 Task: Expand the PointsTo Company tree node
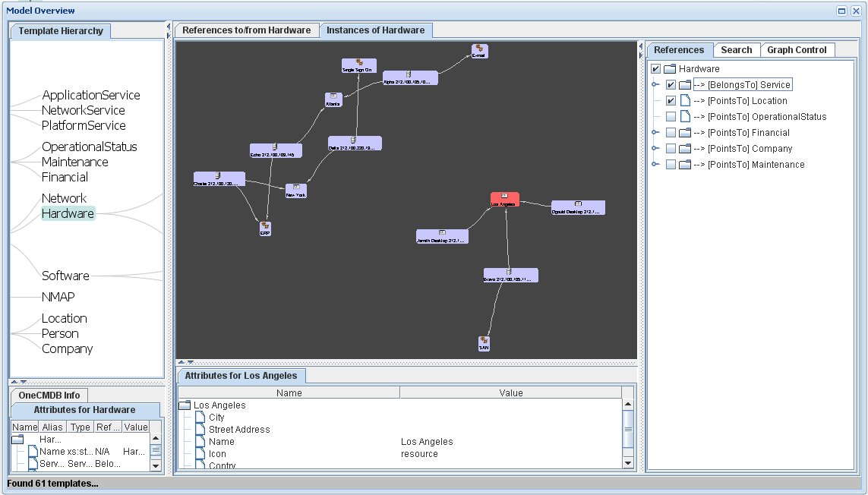tap(655, 148)
